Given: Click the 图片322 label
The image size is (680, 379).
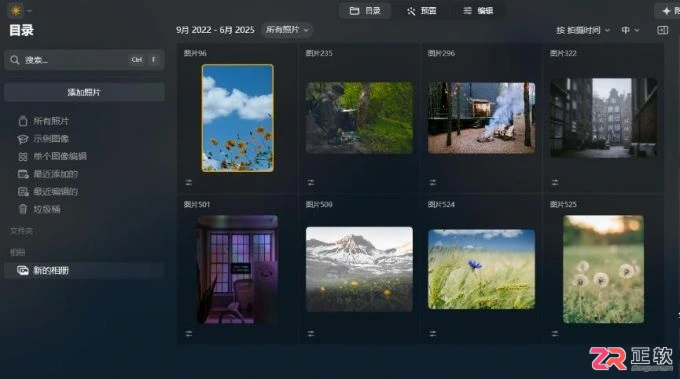Looking at the screenshot, I should pyautogui.click(x=563, y=53).
